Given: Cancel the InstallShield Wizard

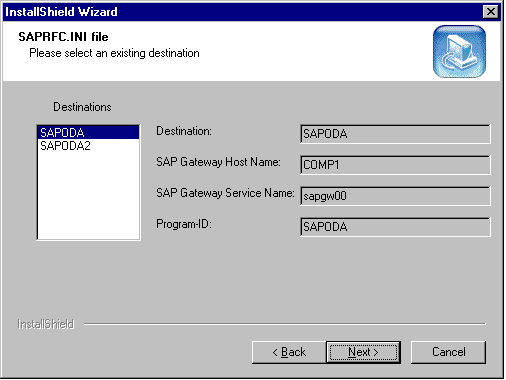Looking at the screenshot, I should (x=448, y=352).
